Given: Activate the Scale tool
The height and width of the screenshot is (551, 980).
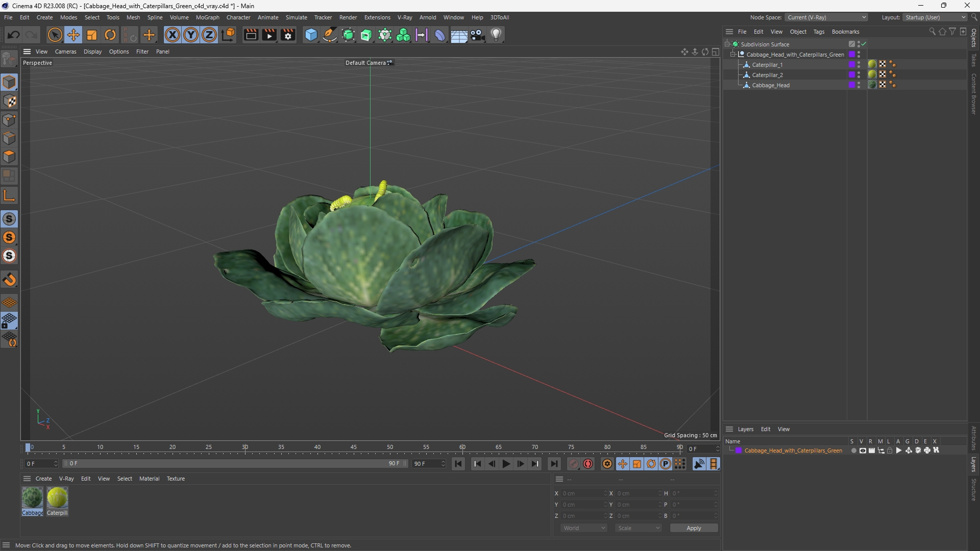Looking at the screenshot, I should 92,35.
